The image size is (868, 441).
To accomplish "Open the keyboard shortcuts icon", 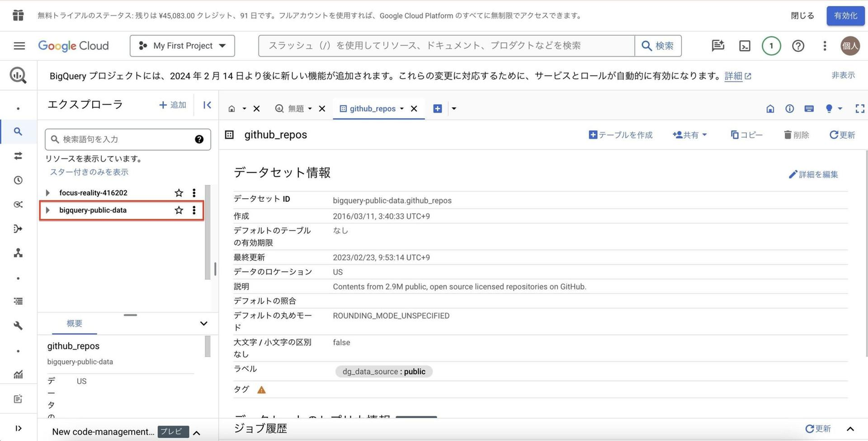I will 809,108.
